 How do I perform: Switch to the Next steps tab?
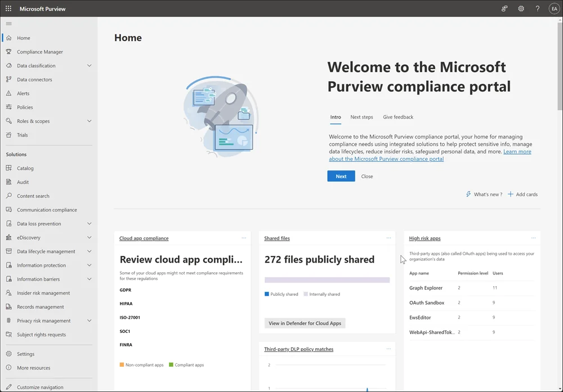pyautogui.click(x=361, y=118)
